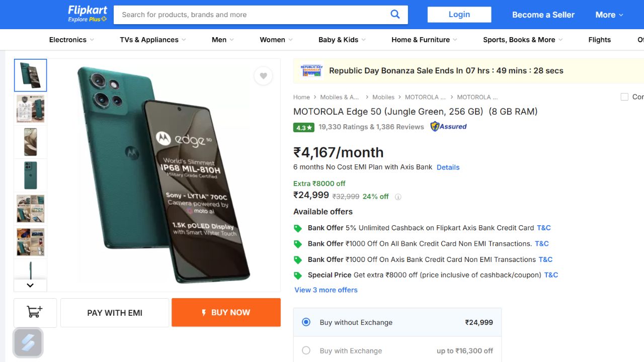
Task: Open EMI plan Details link
Action: (x=448, y=167)
